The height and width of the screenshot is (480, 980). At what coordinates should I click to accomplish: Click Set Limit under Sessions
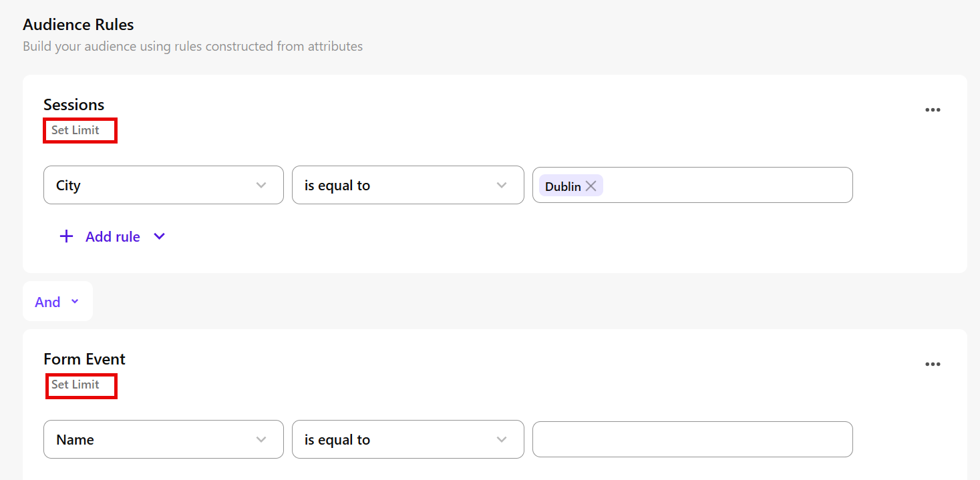point(75,130)
